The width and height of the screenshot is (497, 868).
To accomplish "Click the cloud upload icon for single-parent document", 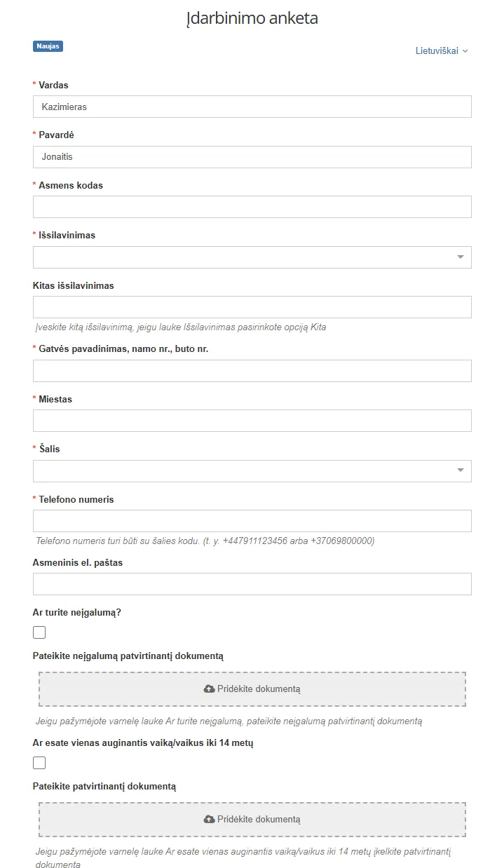I will (x=210, y=819).
